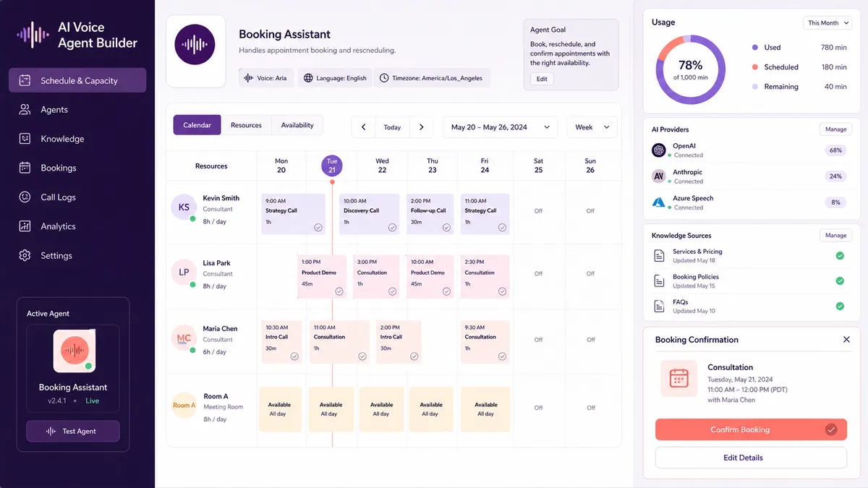Toggle check on Wednesday 3:00 PM Consultation
The width and height of the screenshot is (868, 488).
tap(392, 291)
